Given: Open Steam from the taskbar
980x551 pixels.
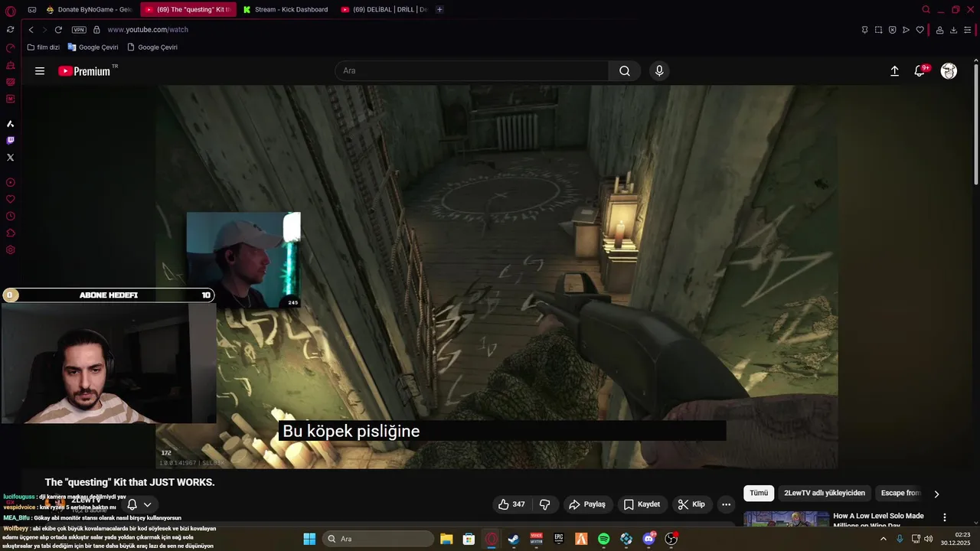Looking at the screenshot, I should tap(514, 540).
